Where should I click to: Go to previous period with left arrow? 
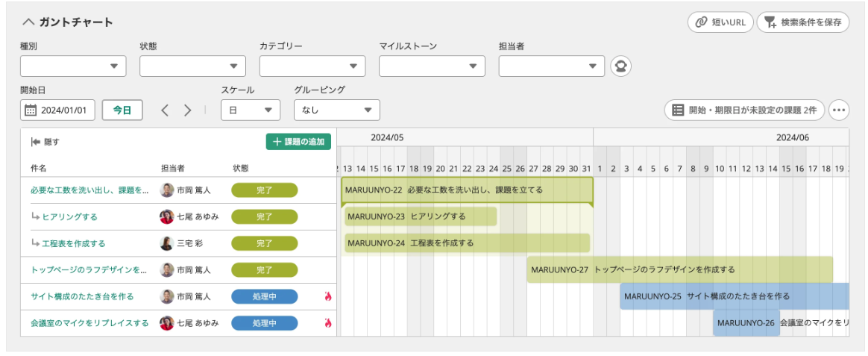pos(164,110)
